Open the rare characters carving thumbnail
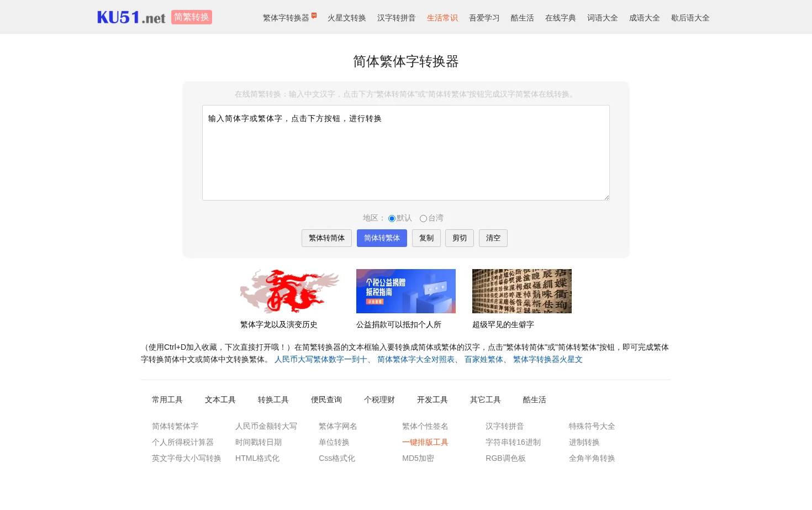The height and width of the screenshot is (510, 812). 522,291
